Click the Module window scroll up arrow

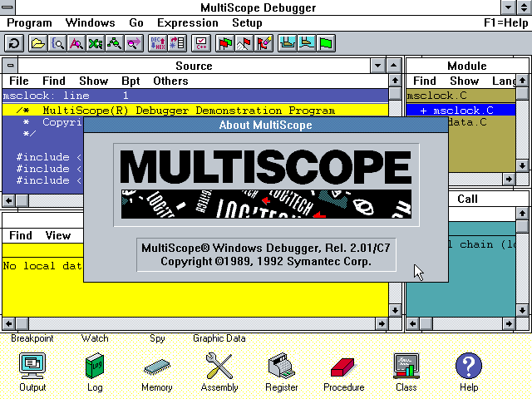pos(522,81)
